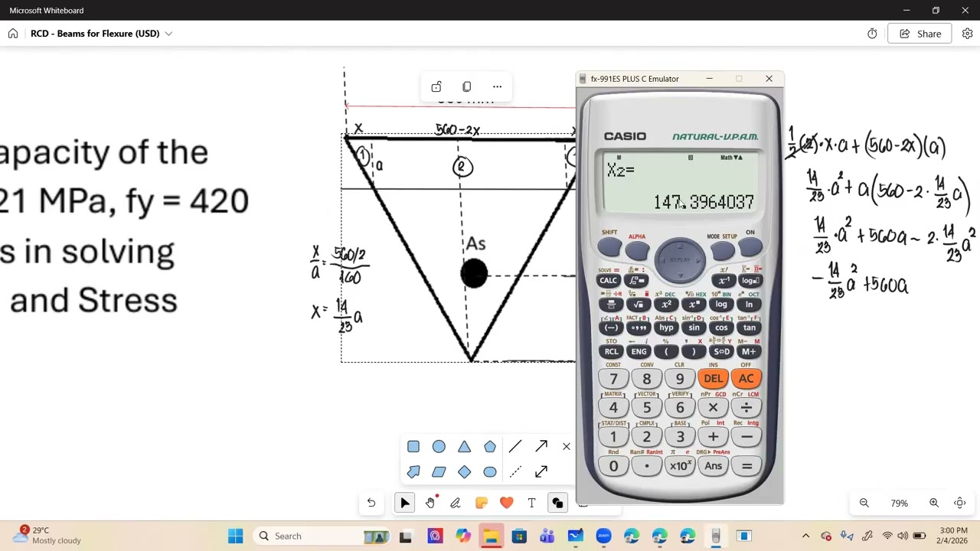Image resolution: width=980 pixels, height=551 pixels.
Task: Insert a square shape
Action: click(413, 446)
